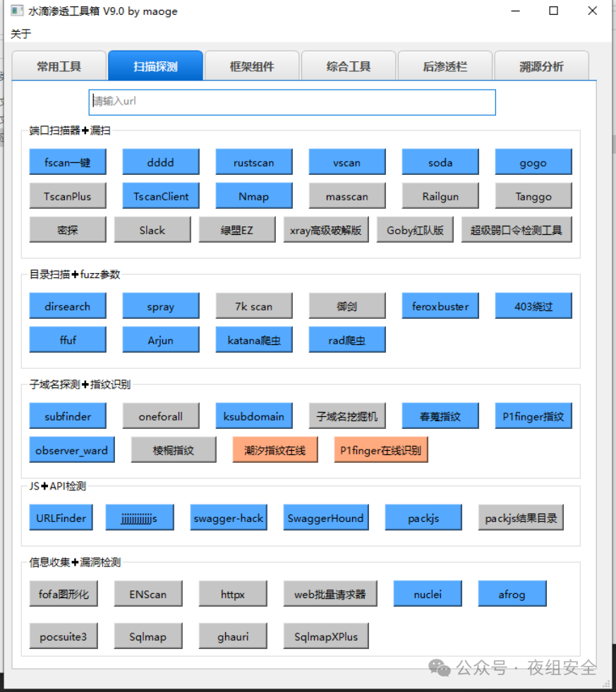
Task: Open the Slack tool button
Action: click(152, 229)
